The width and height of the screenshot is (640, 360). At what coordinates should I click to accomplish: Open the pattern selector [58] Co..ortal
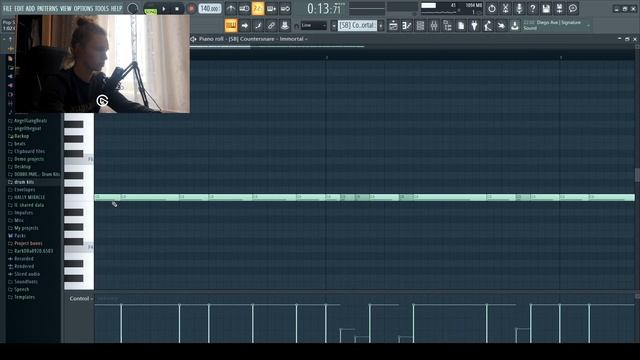tap(357, 26)
